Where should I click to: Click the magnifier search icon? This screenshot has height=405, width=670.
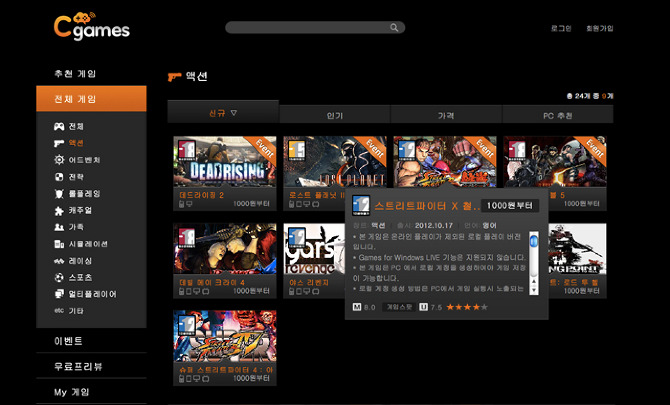point(394,28)
